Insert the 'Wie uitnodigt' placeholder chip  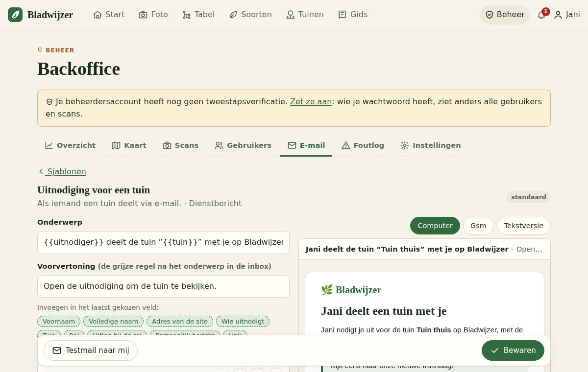[x=243, y=322]
